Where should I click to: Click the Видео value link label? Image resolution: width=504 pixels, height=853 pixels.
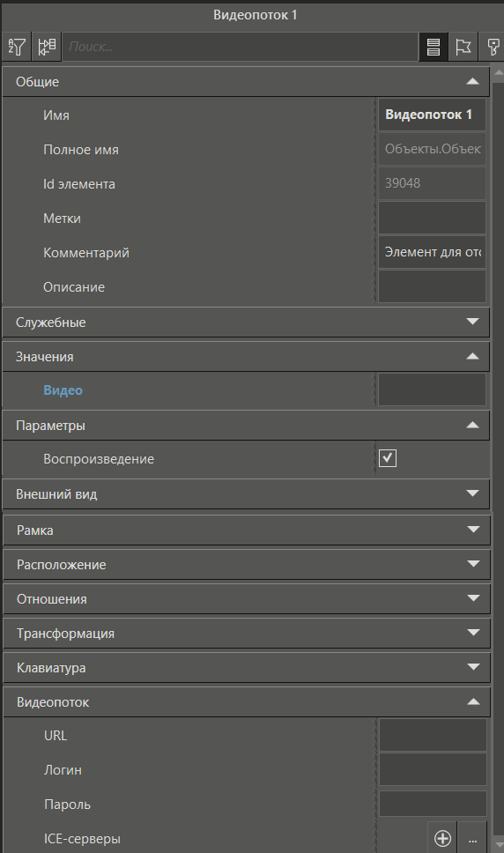(x=63, y=390)
